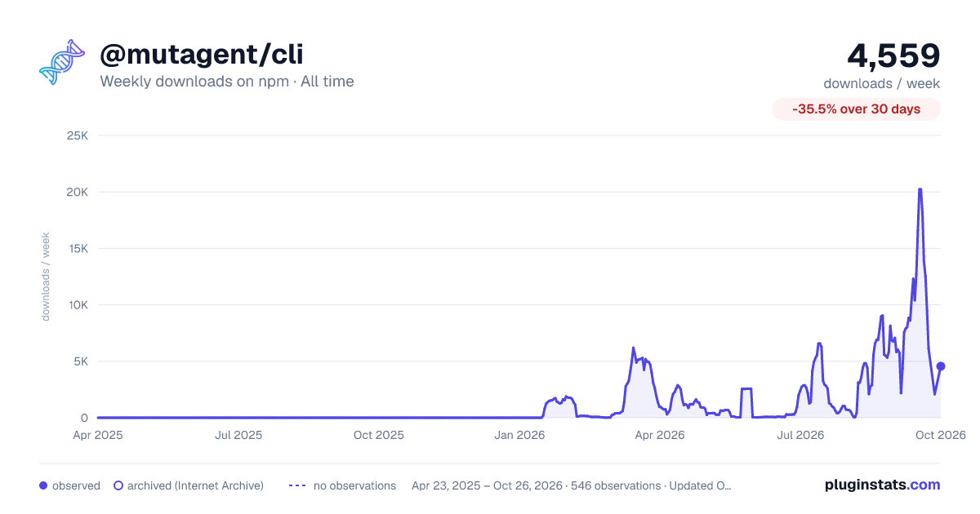Click the -35.5% over 30 days badge

click(857, 109)
